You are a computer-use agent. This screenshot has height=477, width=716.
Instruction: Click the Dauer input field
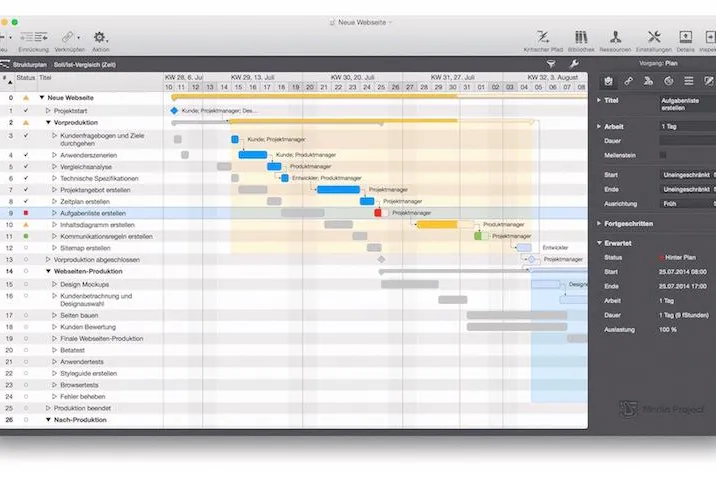687,141
